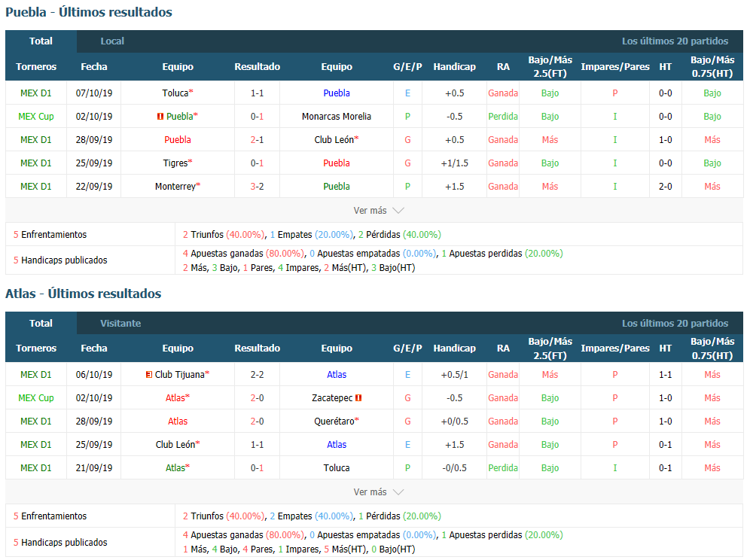Click the 1-1 HT score in Club Tijuana row
The image size is (750, 560).
(666, 374)
